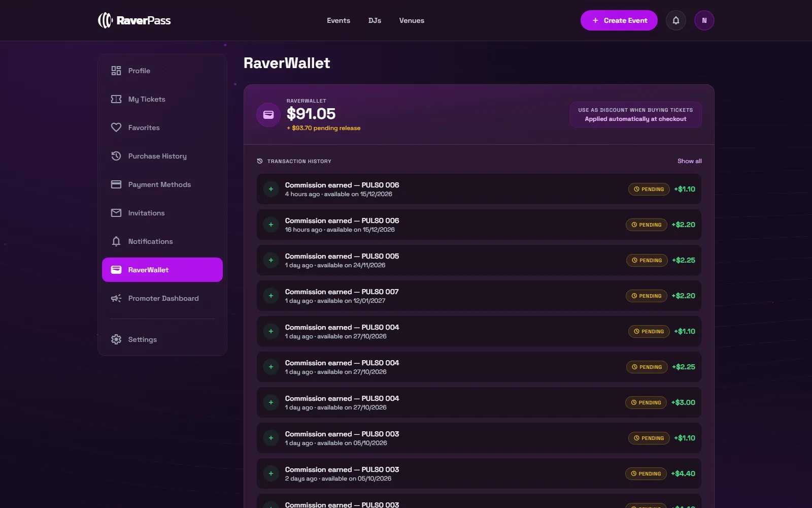Click plus icon on PULSO 003 +$4.40 row
The width and height of the screenshot is (812, 508).
[271, 473]
